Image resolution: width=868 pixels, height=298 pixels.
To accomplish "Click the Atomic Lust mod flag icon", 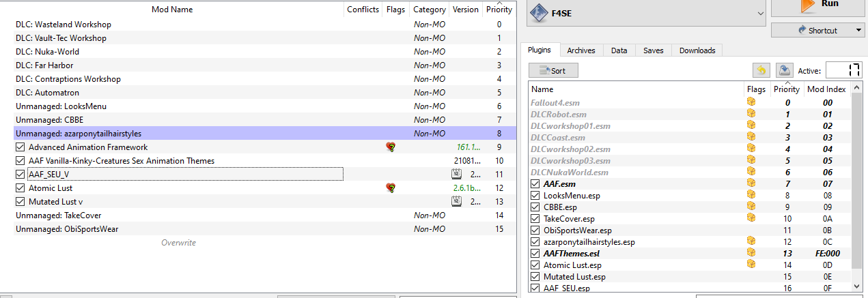I will [391, 188].
